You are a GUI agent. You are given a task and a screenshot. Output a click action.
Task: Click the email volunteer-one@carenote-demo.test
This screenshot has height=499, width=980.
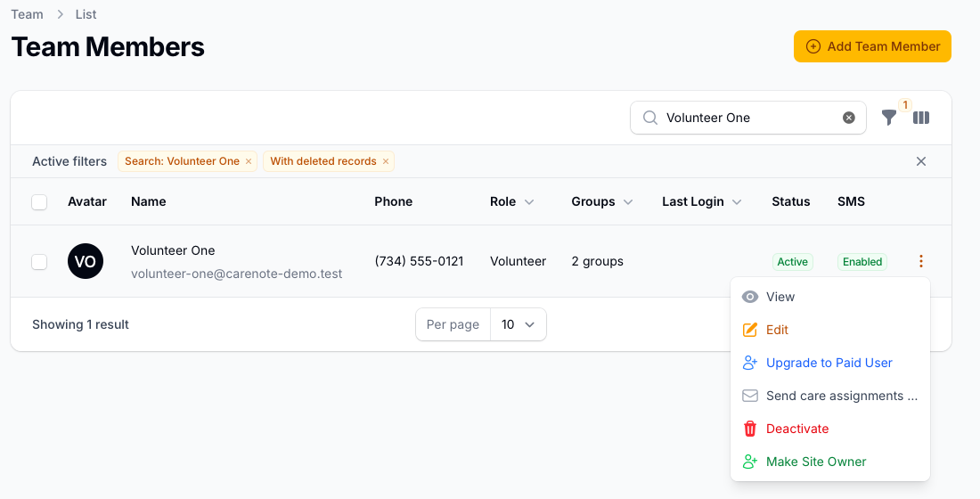237,274
